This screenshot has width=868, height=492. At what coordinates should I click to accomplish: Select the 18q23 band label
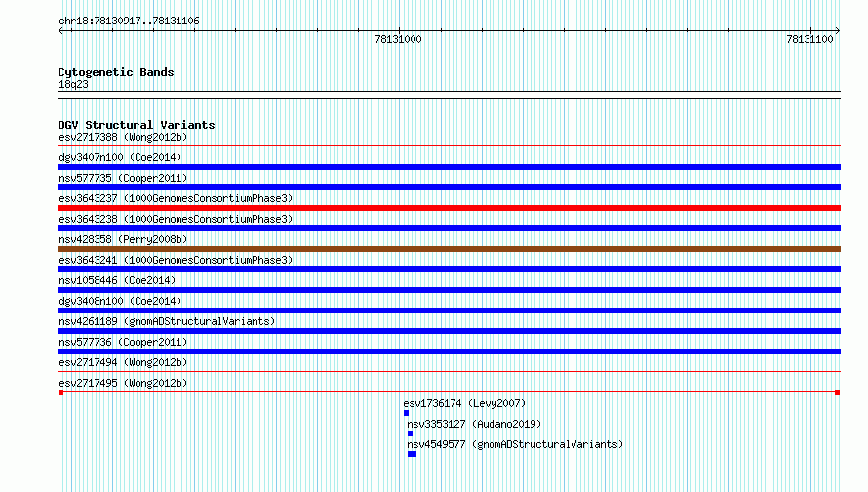[x=73, y=84]
